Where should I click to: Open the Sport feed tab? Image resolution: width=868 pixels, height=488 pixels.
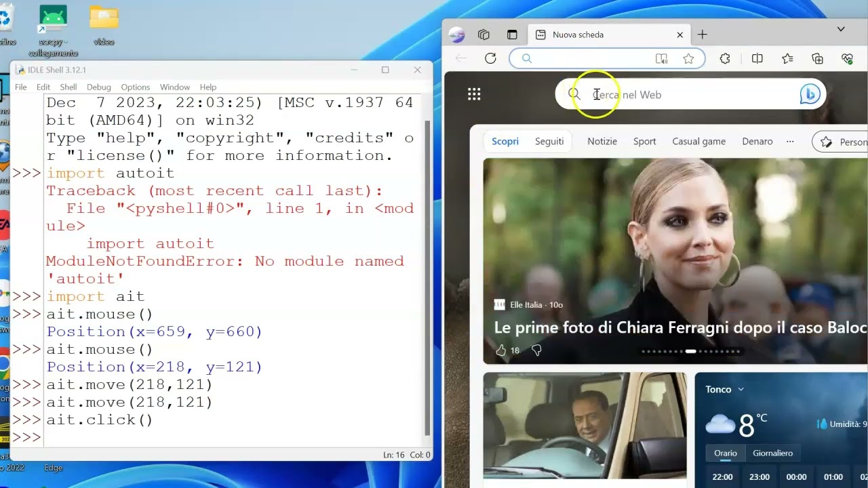tap(645, 142)
